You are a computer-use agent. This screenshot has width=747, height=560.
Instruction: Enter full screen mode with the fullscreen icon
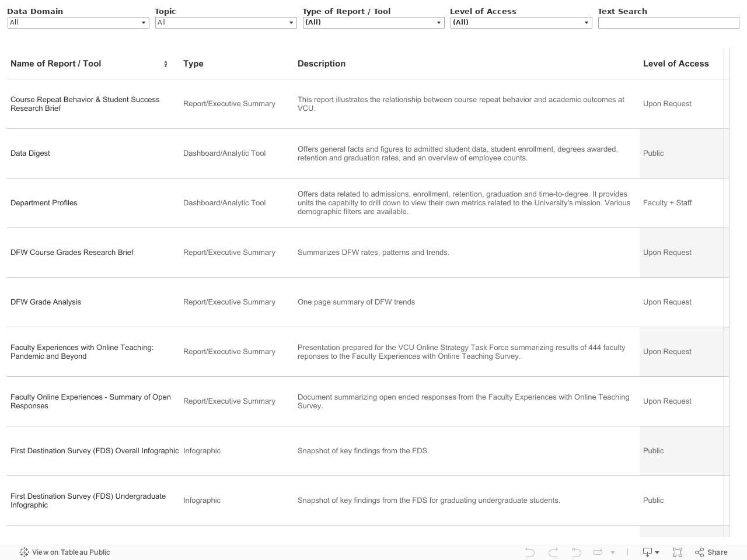678,552
